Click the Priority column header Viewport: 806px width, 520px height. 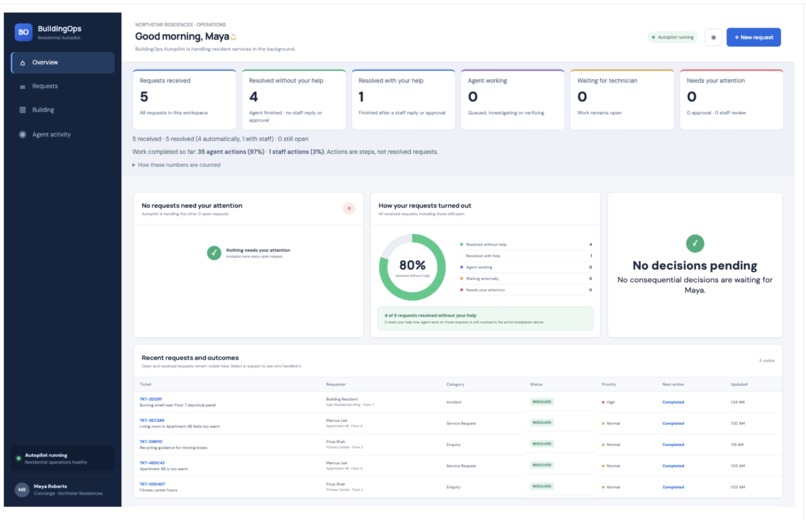click(x=609, y=384)
